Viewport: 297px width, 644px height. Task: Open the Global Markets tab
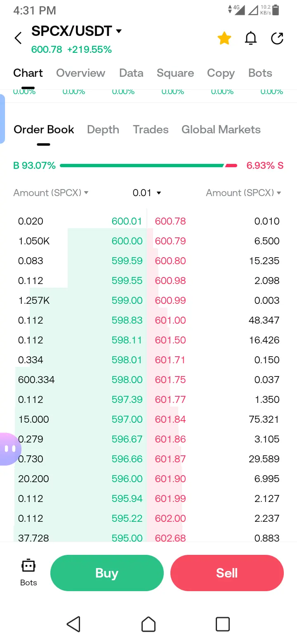(221, 130)
